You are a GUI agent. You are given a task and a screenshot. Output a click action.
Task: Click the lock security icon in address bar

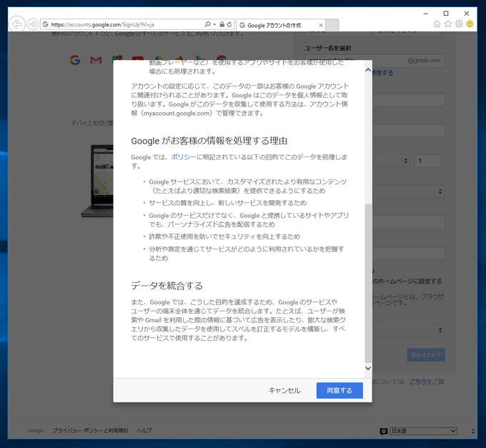tap(222, 24)
